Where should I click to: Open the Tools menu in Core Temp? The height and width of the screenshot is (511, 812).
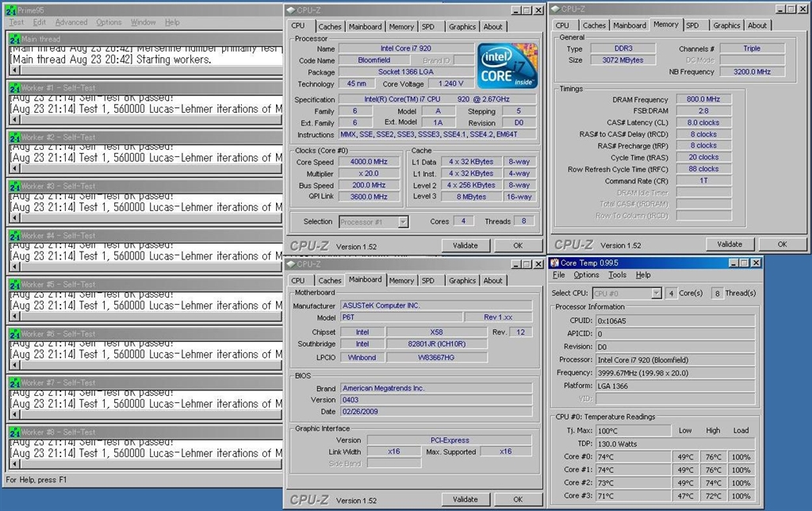pos(618,275)
